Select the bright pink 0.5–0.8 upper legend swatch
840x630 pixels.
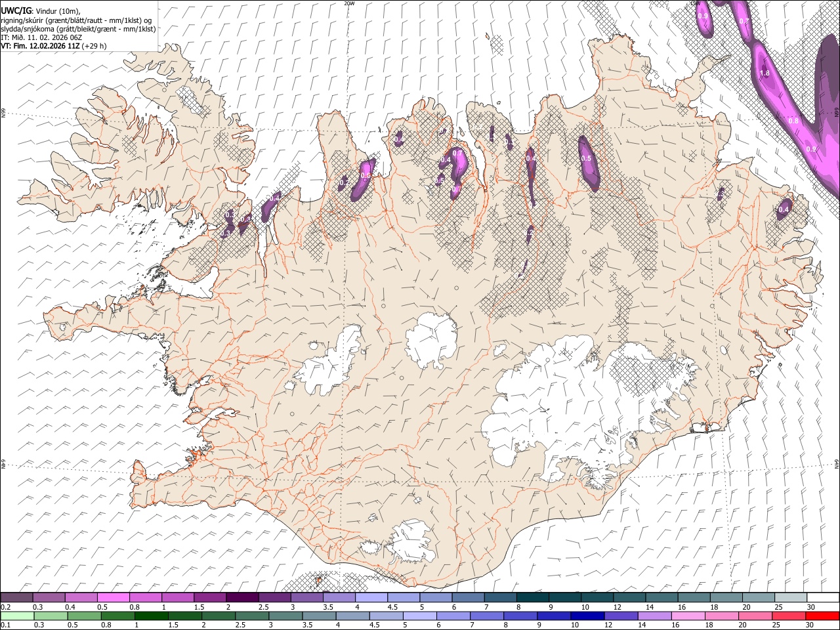[113, 597]
